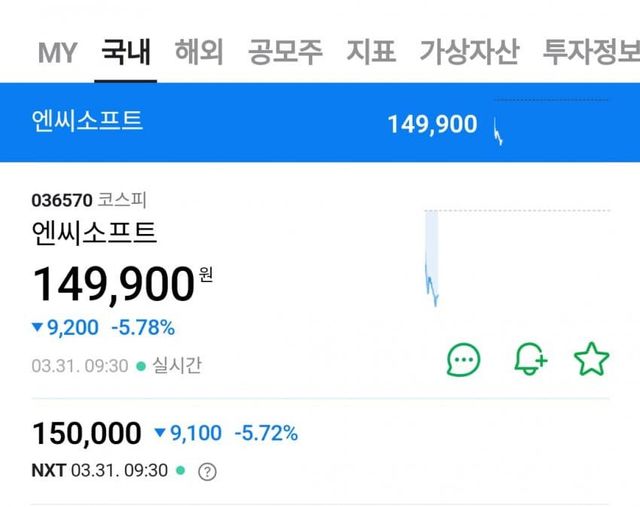This screenshot has height=507, width=640.
Task: Switch to the 지표 tab
Action: (371, 52)
